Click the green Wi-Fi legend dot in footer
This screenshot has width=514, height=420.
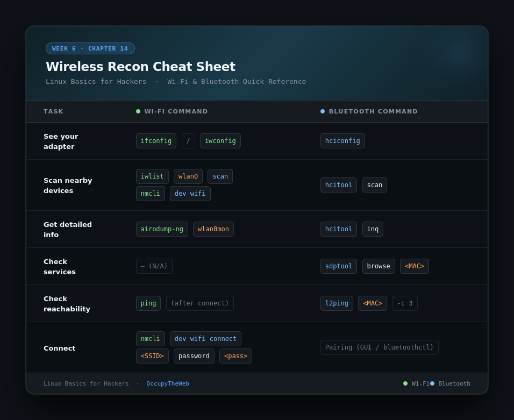(x=405, y=383)
